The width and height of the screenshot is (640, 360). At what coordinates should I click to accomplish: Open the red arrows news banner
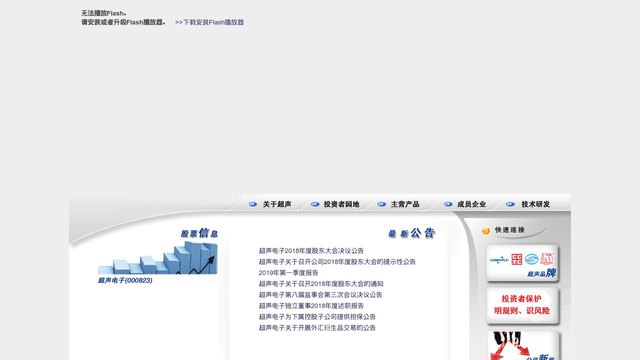pyautogui.click(x=523, y=345)
